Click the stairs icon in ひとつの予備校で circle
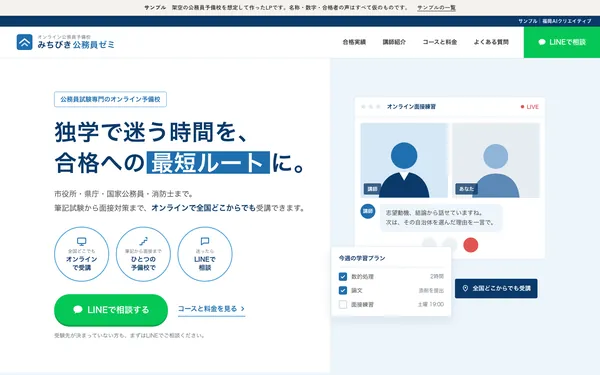This screenshot has height=375, width=600. pyautogui.click(x=143, y=241)
